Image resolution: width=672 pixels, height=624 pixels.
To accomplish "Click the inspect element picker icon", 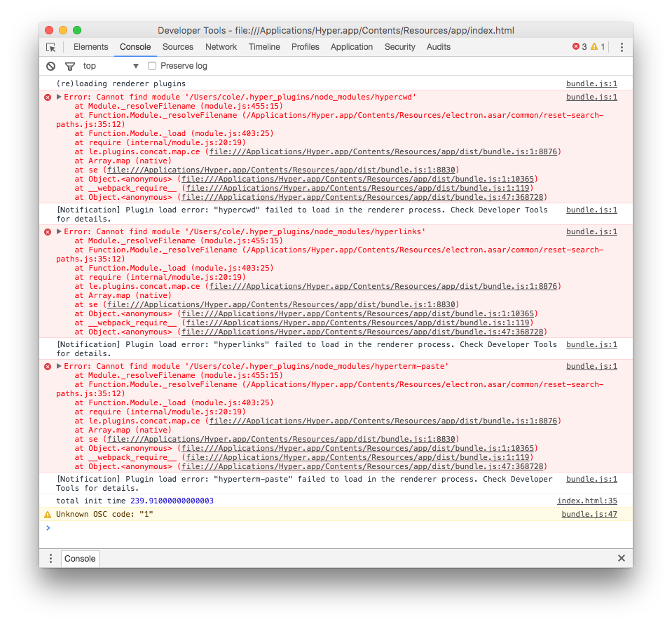I will click(x=50, y=46).
